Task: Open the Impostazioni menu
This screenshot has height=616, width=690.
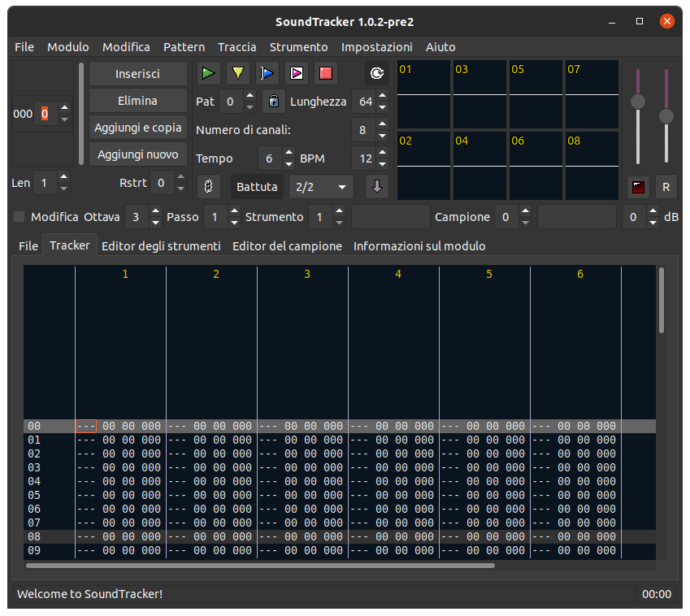Action: [376, 47]
